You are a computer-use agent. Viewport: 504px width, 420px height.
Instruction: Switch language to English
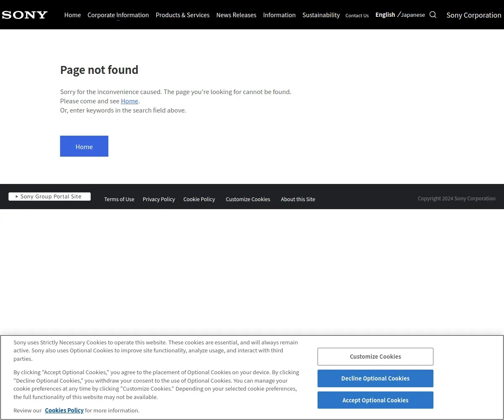pyautogui.click(x=385, y=15)
